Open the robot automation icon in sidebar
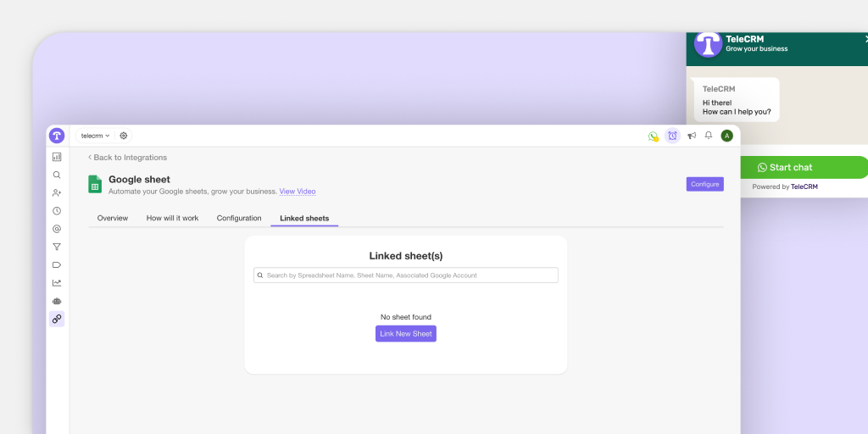The width and height of the screenshot is (868, 434). point(57,301)
